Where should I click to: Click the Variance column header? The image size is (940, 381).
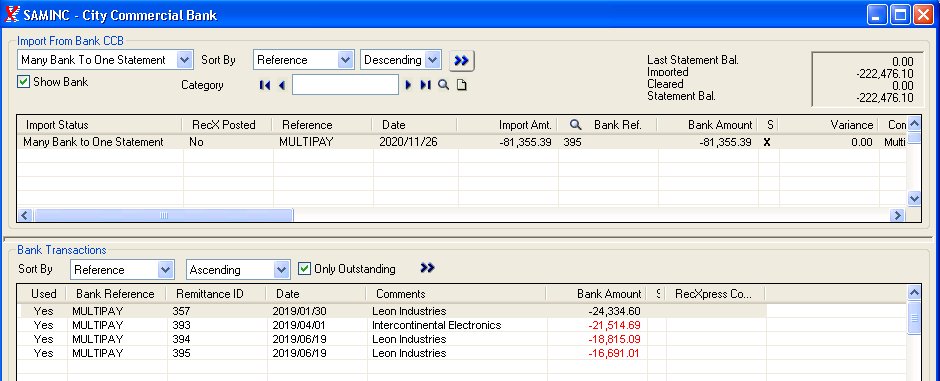click(x=828, y=125)
